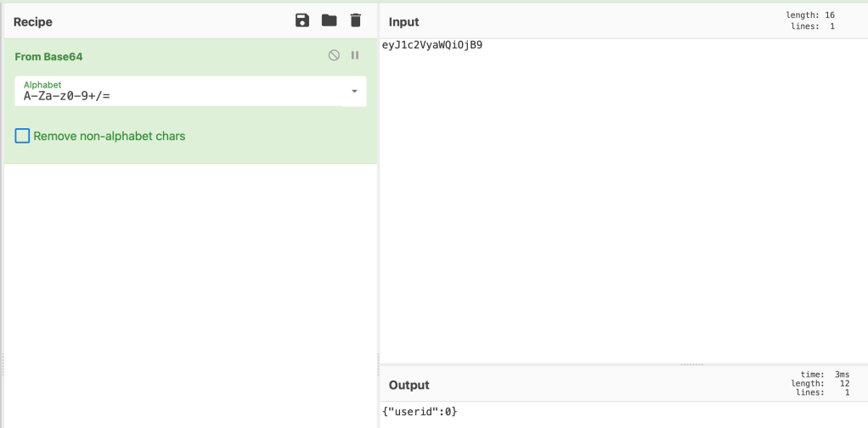
Task: Click the encoded text eyJ1c2VyaWQiOjB9 in Input
Action: pyautogui.click(x=432, y=45)
